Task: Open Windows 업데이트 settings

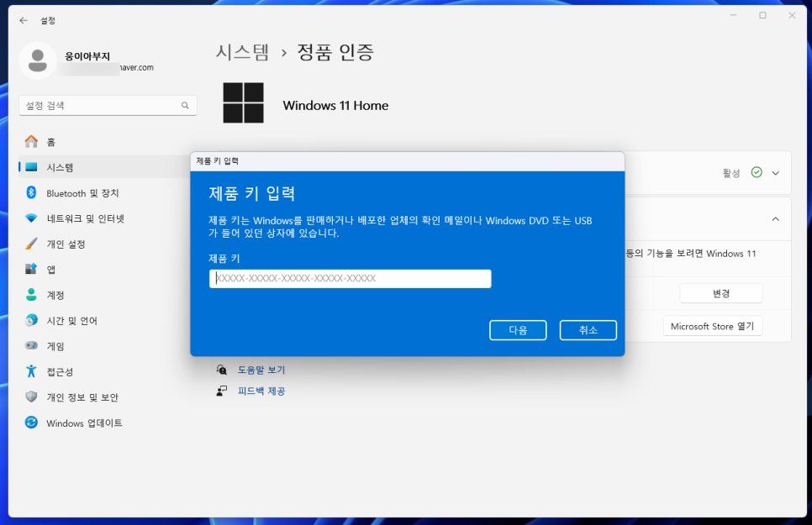Action: tap(108, 423)
